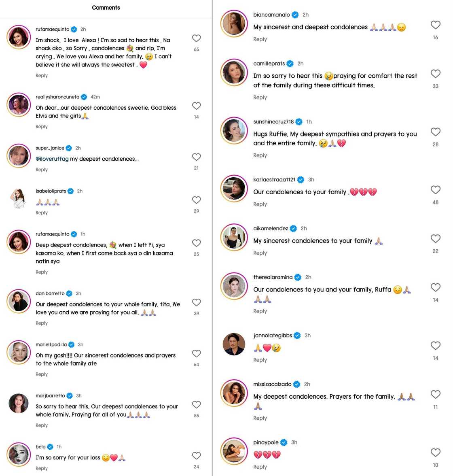Like biancamanalo's comment
The image size is (453, 476).
(x=435, y=25)
